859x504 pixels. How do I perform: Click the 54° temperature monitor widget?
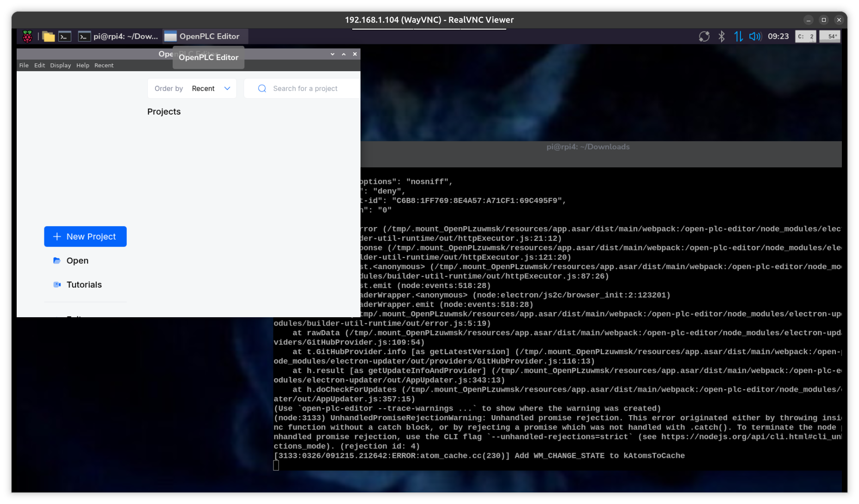coord(830,37)
